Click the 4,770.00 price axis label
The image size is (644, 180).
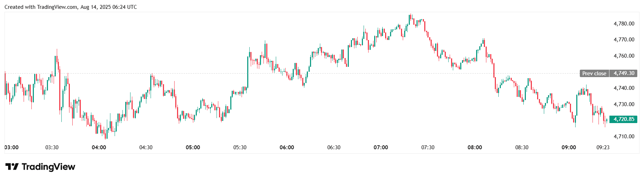(624, 40)
